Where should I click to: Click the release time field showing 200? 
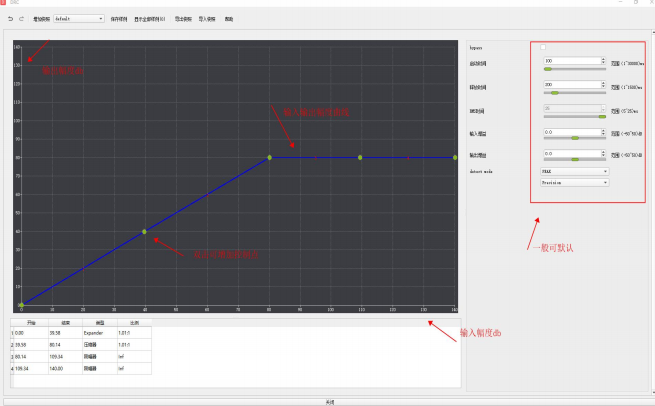pos(572,84)
